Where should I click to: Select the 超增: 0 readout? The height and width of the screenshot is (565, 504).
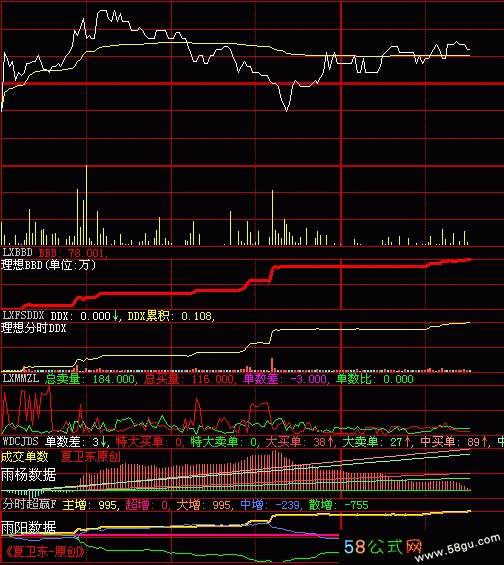pos(148,504)
